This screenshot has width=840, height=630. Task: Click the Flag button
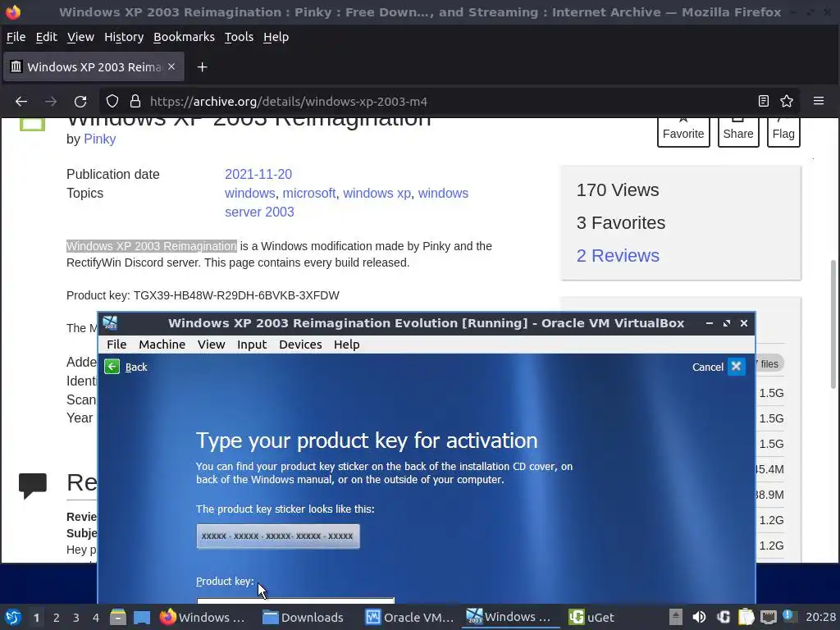coord(783,132)
